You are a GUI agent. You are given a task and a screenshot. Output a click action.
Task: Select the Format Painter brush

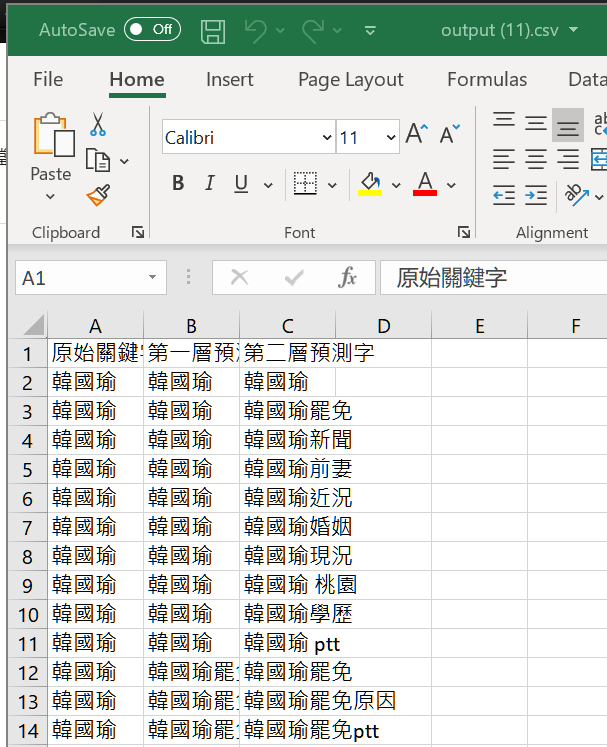pyautogui.click(x=98, y=195)
